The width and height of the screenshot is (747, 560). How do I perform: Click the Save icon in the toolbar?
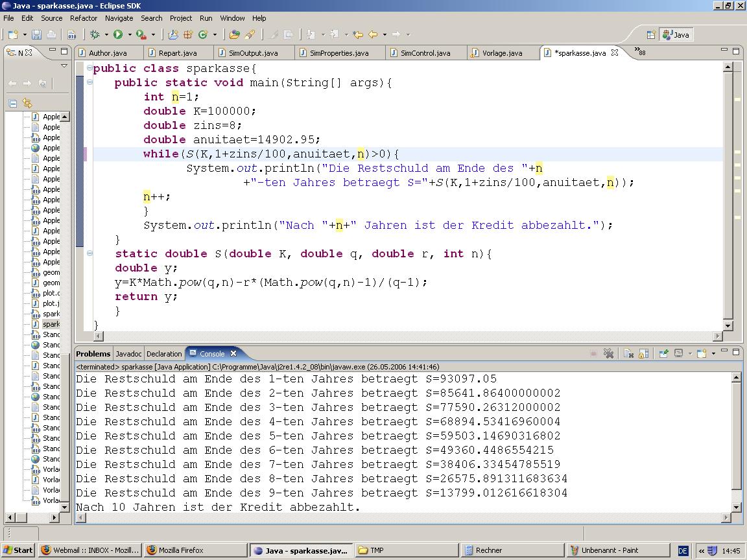click(37, 34)
